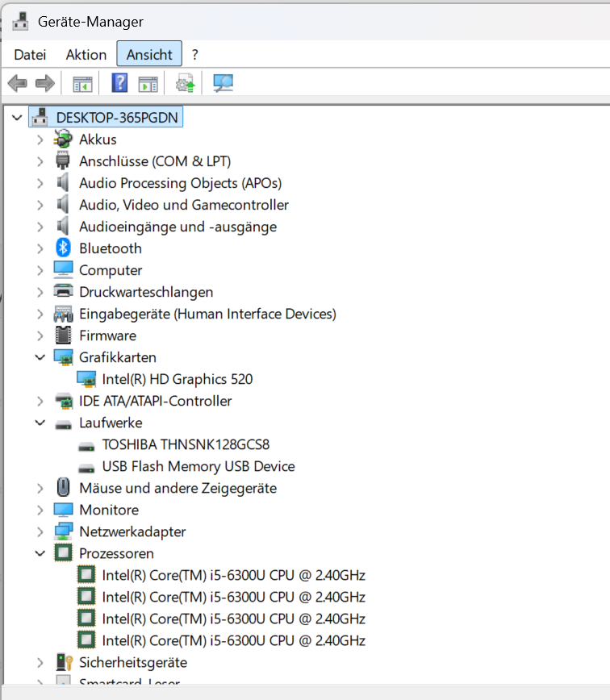Open the Ansicht menu
Screen dimensions: 610x700
pos(149,55)
